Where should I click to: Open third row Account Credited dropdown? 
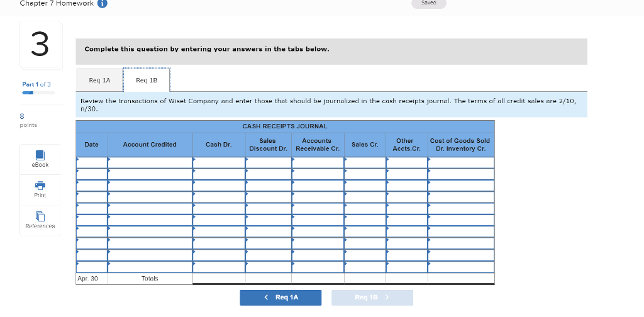click(x=150, y=186)
